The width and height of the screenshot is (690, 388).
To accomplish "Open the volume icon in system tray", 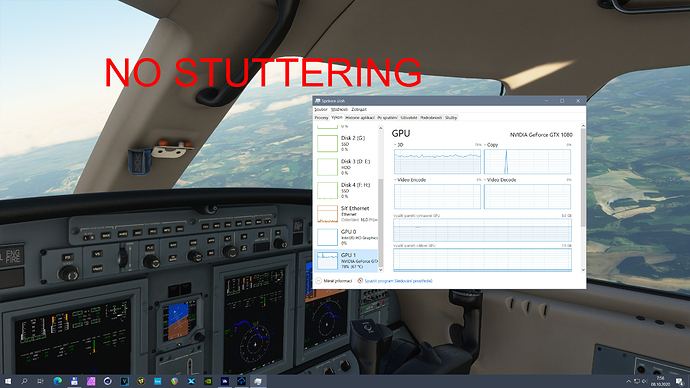I will [x=645, y=381].
